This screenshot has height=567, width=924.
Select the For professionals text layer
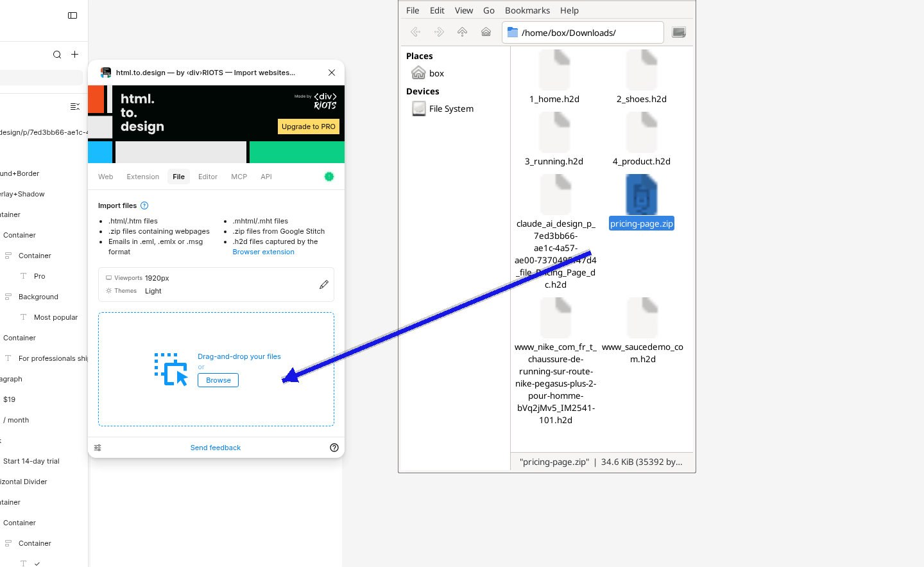click(53, 358)
